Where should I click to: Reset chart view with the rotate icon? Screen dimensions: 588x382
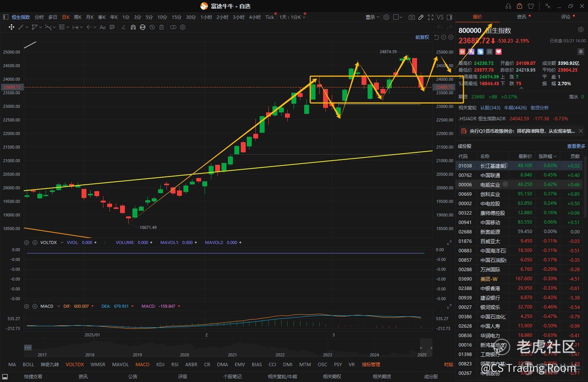click(x=437, y=37)
